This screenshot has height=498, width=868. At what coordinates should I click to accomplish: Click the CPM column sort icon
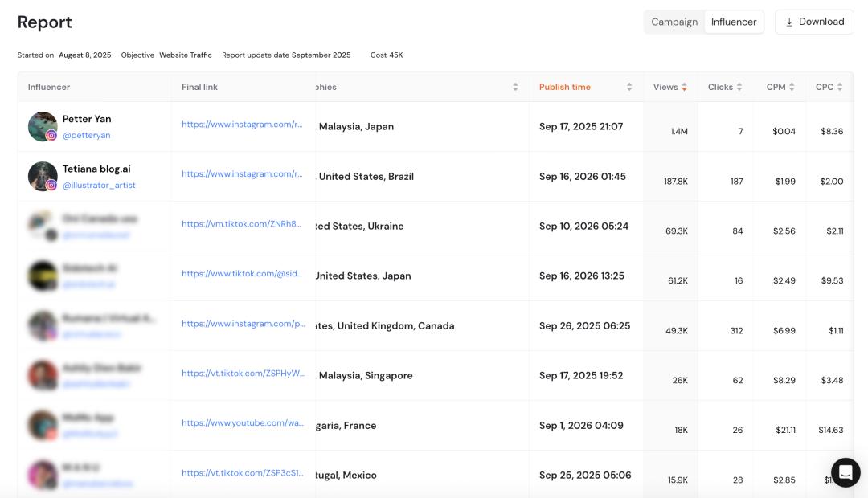pyautogui.click(x=792, y=87)
